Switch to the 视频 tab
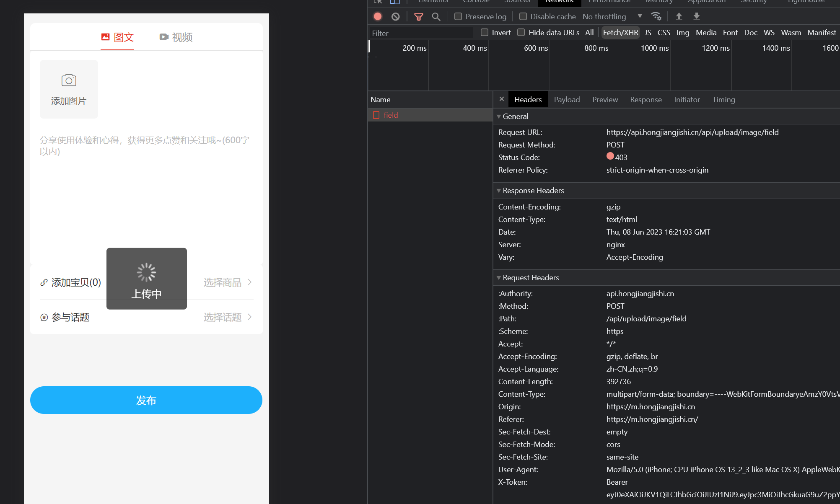Viewport: 840px width, 504px height. pyautogui.click(x=176, y=37)
